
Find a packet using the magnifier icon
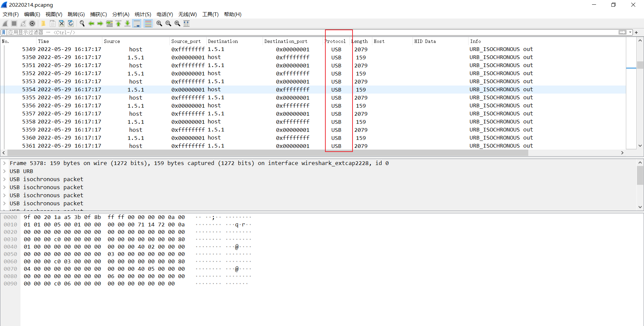click(82, 23)
